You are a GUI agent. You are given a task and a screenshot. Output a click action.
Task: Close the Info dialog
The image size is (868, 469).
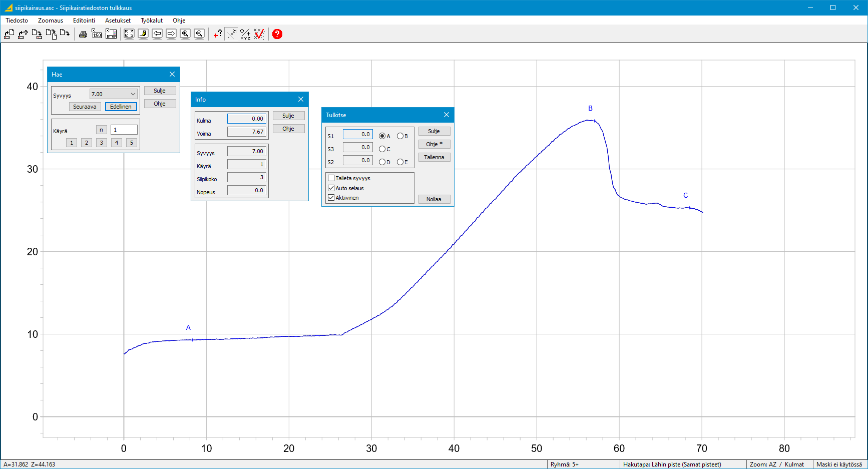click(301, 99)
